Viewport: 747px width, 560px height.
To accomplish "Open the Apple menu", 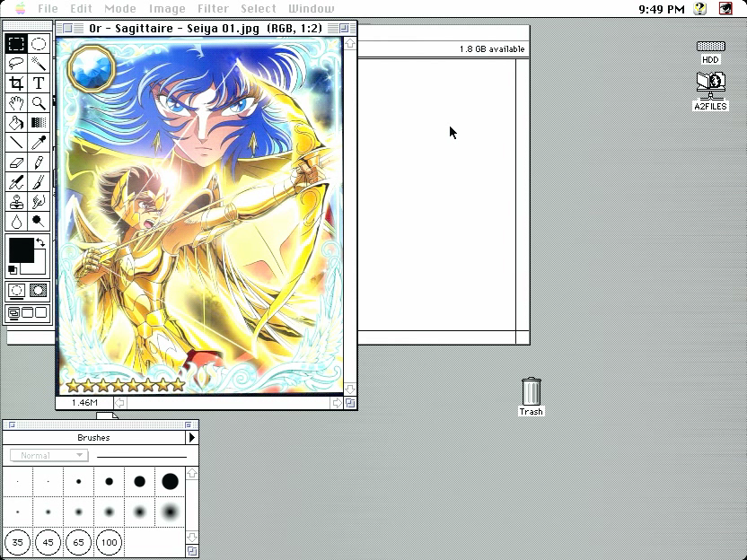I will click(20, 8).
